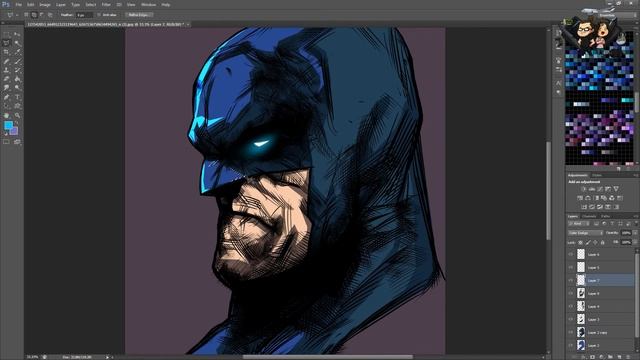Click the foreground cyan color swatch

point(8,126)
